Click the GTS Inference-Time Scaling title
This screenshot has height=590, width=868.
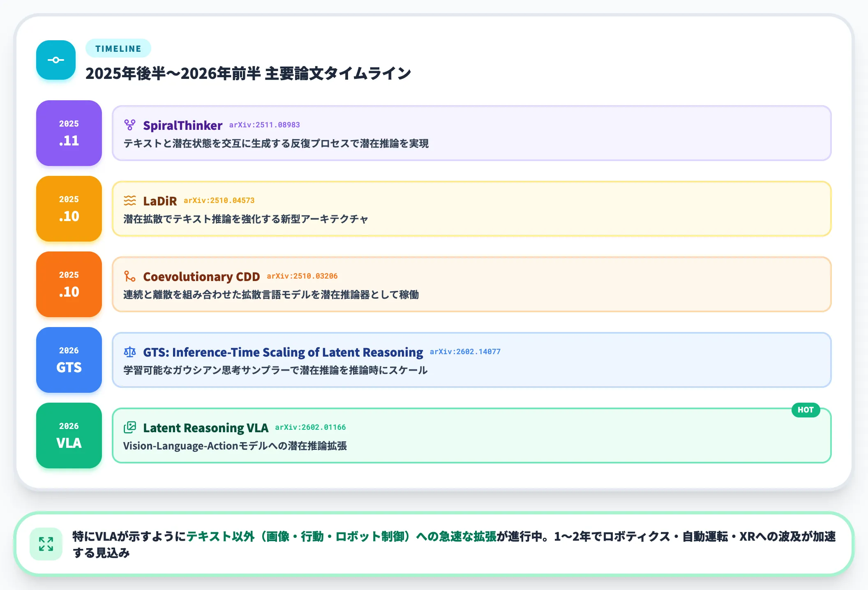[283, 352]
